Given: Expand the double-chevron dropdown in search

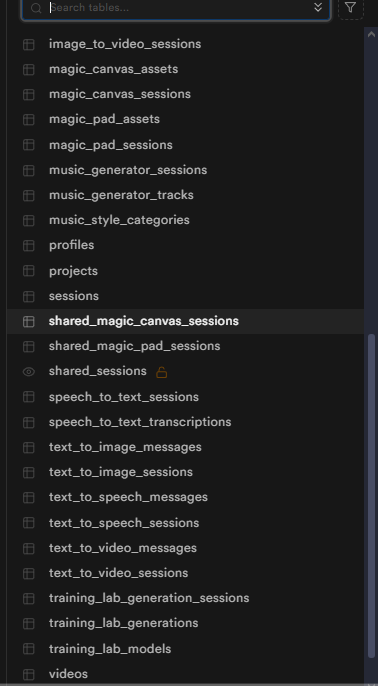Looking at the screenshot, I should point(318,7).
